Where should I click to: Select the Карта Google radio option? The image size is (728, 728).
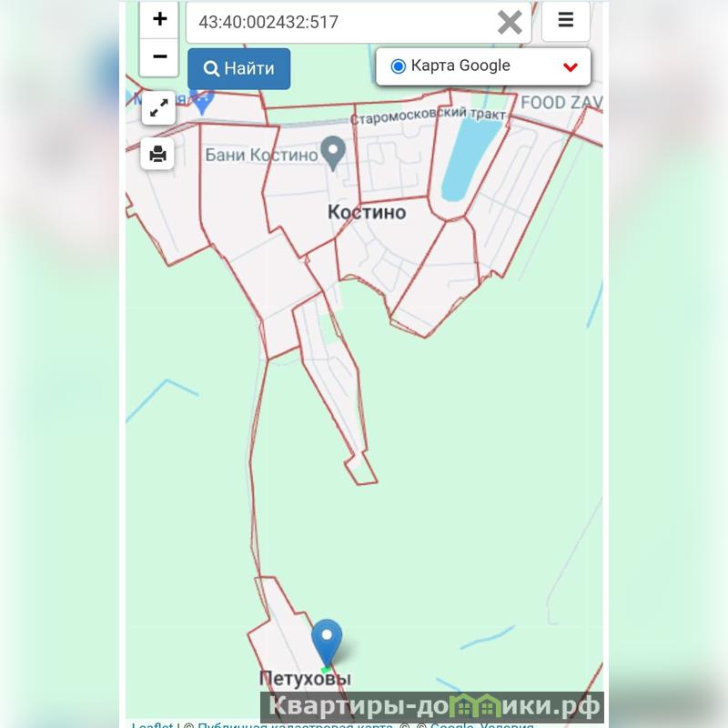tap(398, 66)
